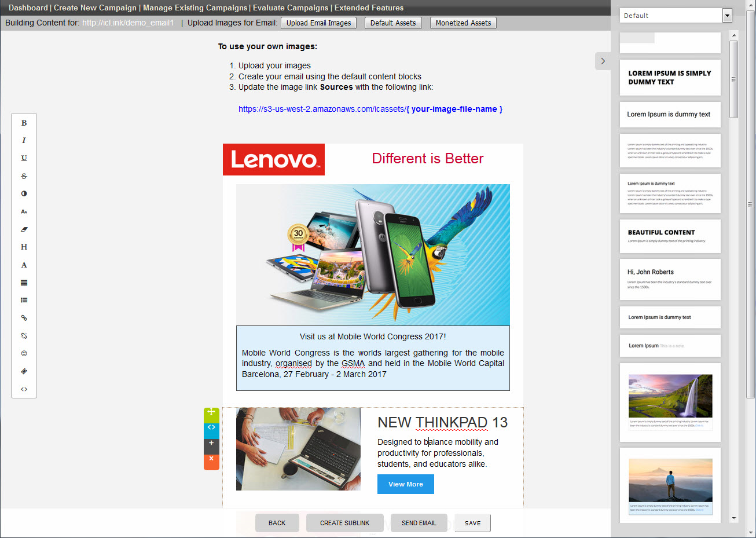
Task: Duplicate block with the gray plus handle
Action: click(211, 446)
